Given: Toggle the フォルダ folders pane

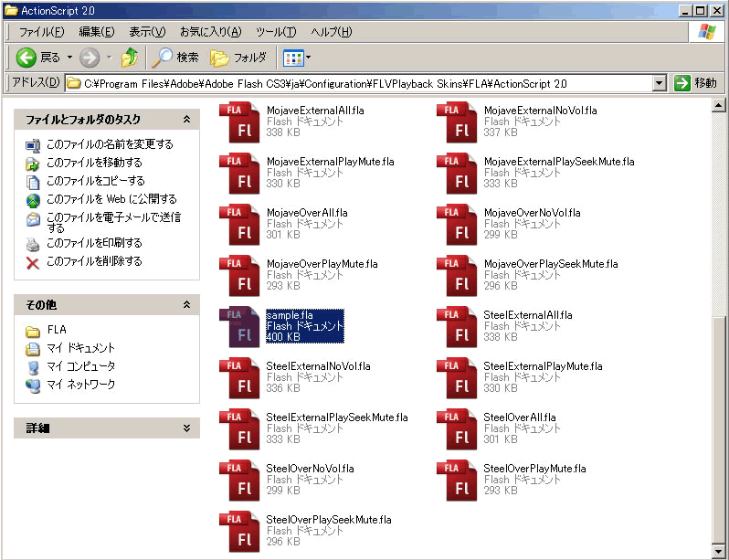Looking at the screenshot, I should point(238,58).
